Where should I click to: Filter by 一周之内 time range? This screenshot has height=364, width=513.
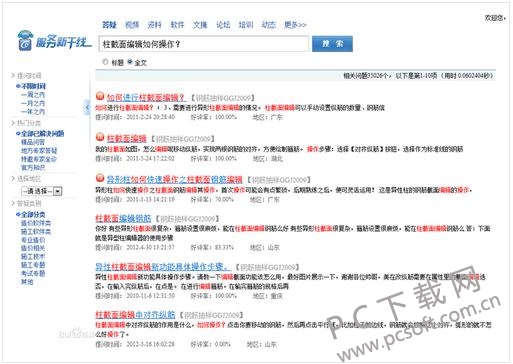(x=33, y=95)
